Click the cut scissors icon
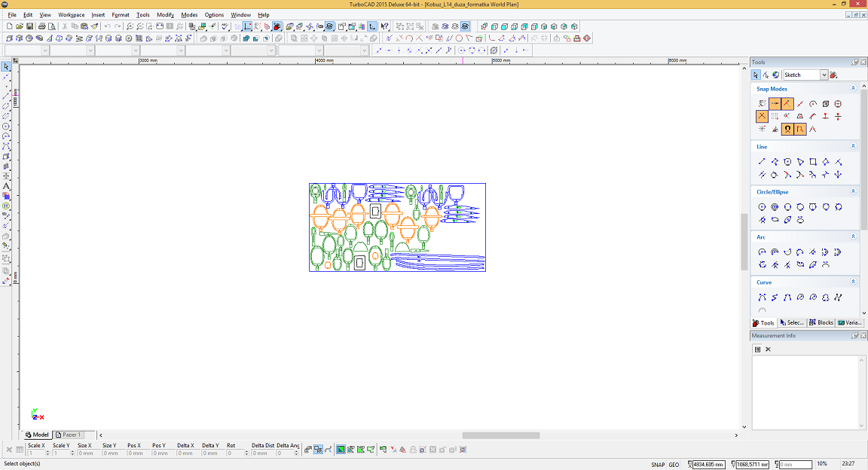The width and height of the screenshot is (868, 470). click(x=64, y=26)
